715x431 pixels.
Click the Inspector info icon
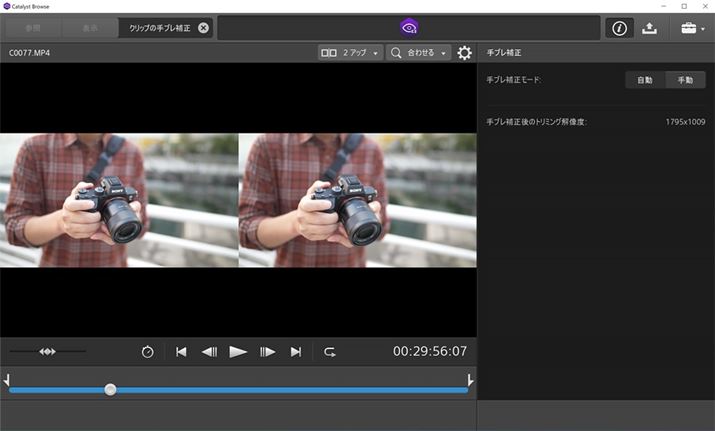click(619, 28)
